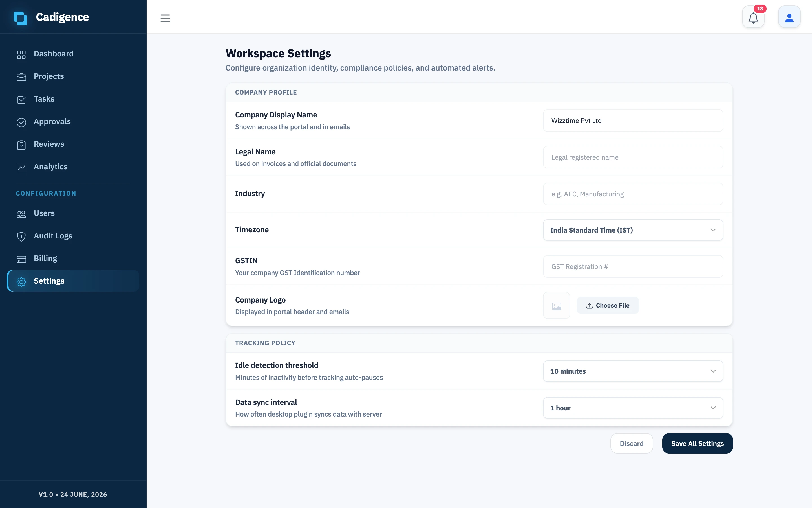
Task: Click the Idle detection threshold label
Action: click(277, 365)
